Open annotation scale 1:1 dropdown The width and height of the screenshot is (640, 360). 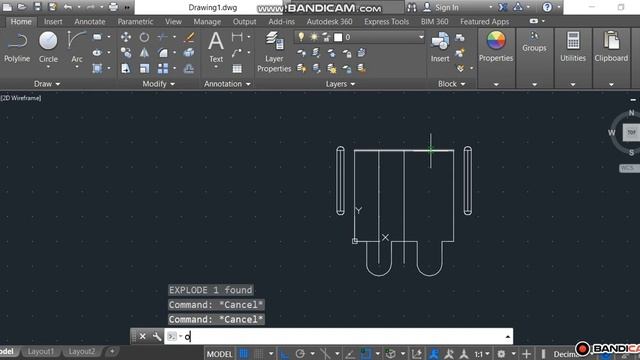point(482,354)
